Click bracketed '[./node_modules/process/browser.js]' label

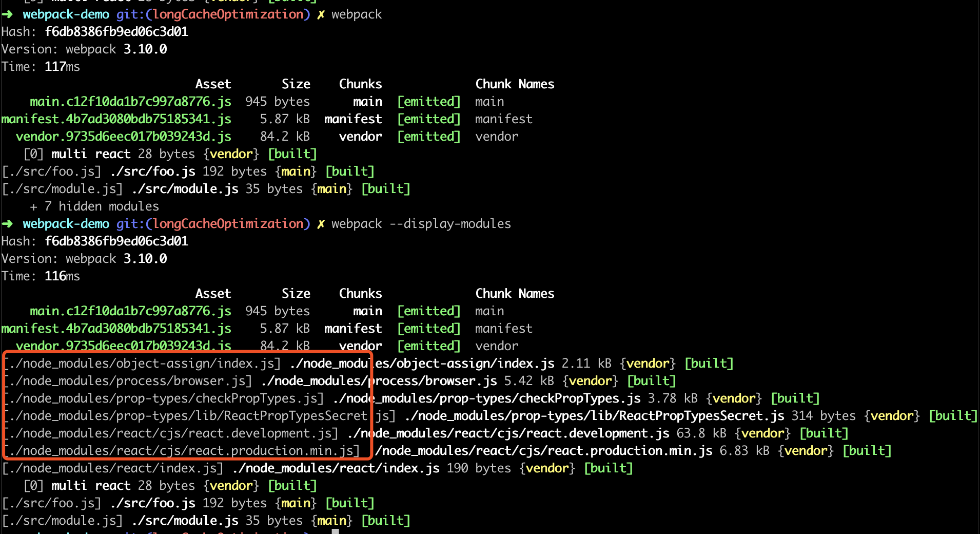point(127,381)
